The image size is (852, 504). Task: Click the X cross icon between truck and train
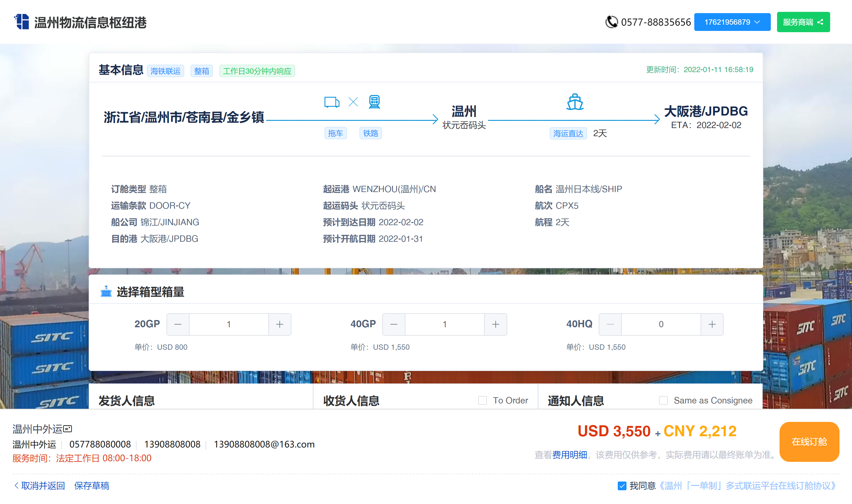click(x=353, y=102)
